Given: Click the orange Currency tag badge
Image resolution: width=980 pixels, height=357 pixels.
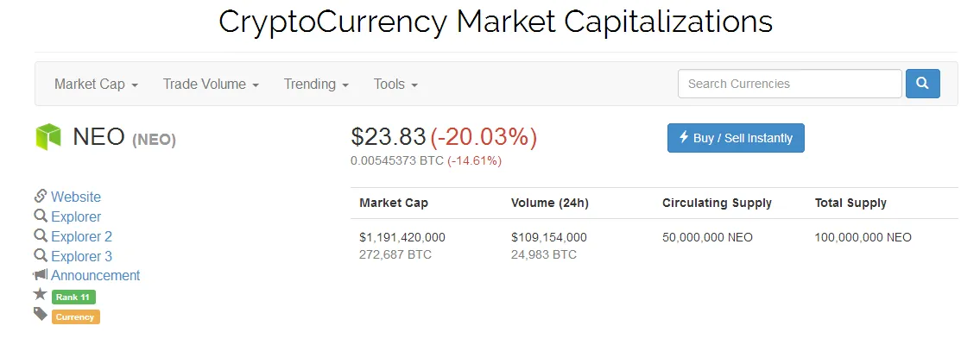Looking at the screenshot, I should [76, 317].
